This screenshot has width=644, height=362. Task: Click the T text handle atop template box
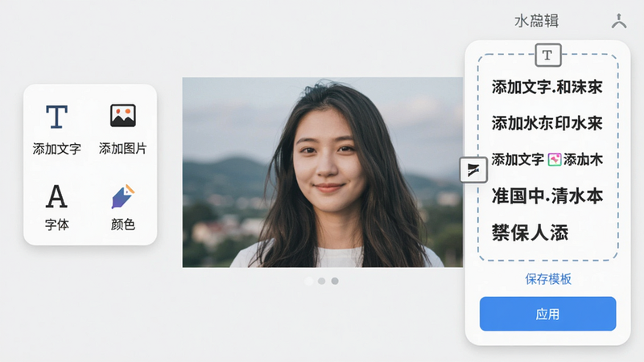[548, 55]
